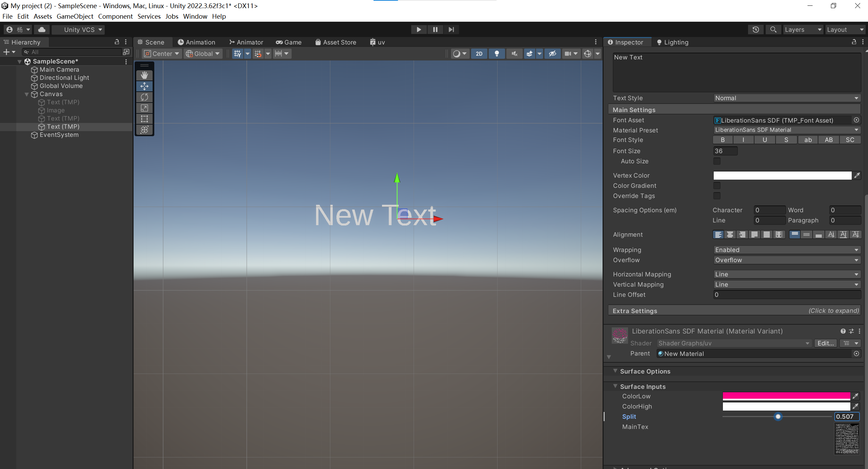Click the Bold font style button
Image resolution: width=868 pixels, height=469 pixels.
723,140
